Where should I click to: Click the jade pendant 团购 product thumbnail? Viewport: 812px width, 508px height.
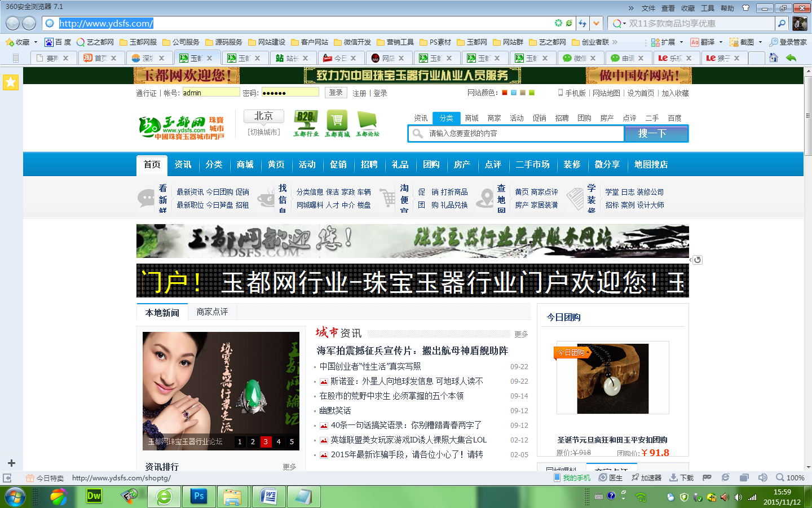tap(612, 378)
